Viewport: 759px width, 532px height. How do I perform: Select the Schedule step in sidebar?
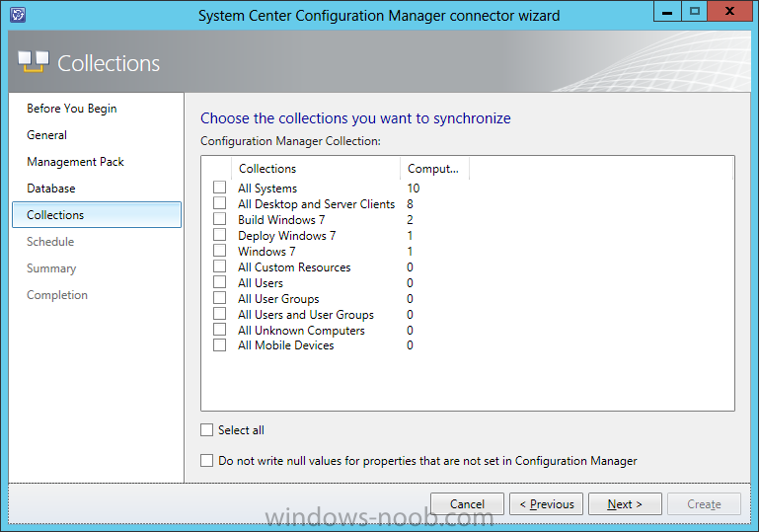50,242
